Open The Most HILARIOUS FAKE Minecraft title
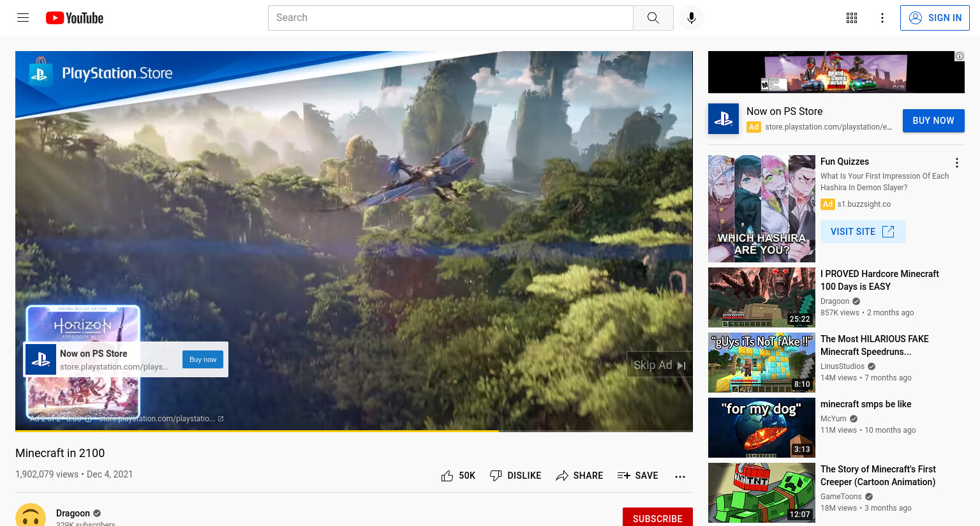The image size is (980, 526). pyautogui.click(x=875, y=345)
